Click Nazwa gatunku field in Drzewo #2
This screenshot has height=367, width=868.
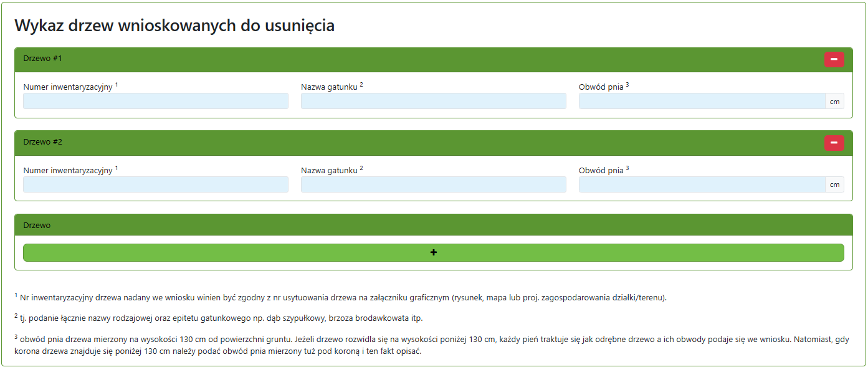click(433, 184)
